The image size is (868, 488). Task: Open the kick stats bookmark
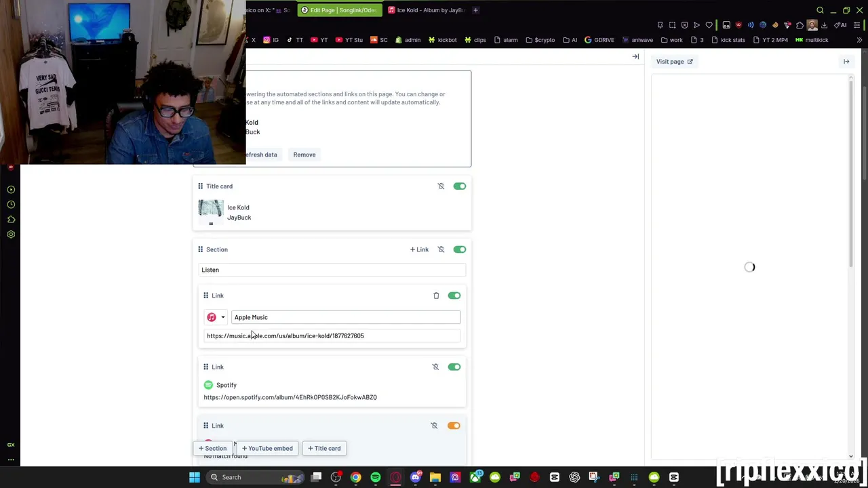728,40
